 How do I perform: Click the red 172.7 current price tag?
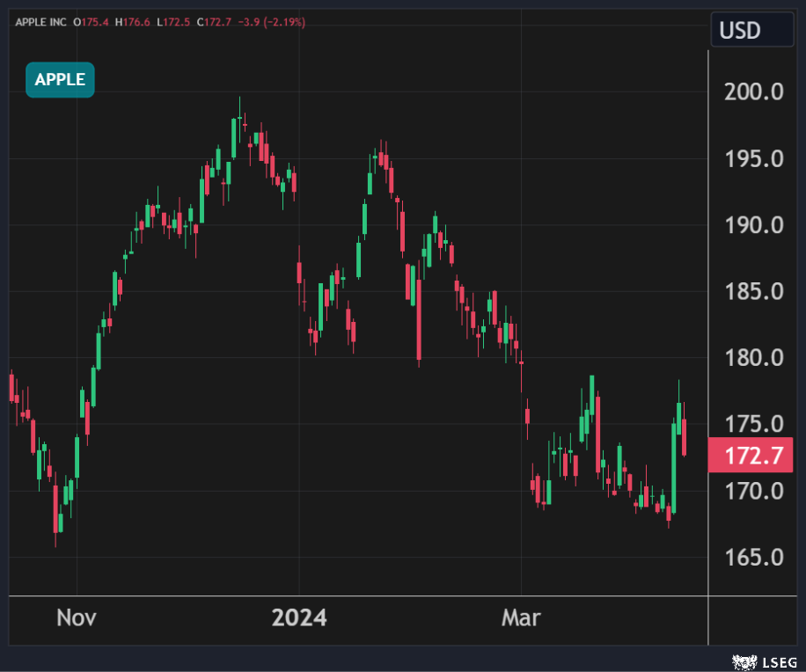pyautogui.click(x=751, y=457)
